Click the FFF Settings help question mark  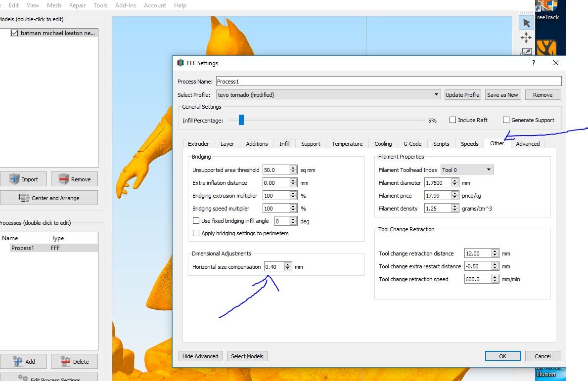(x=533, y=63)
